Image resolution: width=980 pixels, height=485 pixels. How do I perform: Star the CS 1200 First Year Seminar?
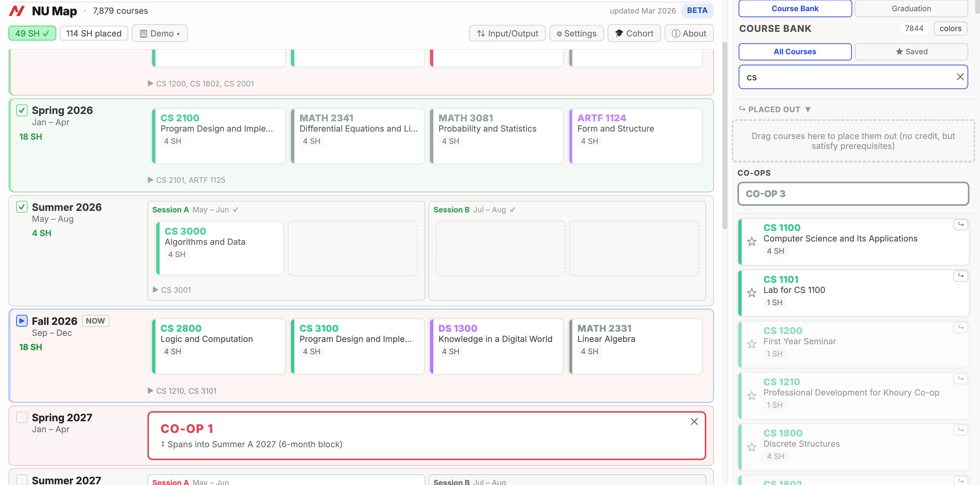click(751, 344)
